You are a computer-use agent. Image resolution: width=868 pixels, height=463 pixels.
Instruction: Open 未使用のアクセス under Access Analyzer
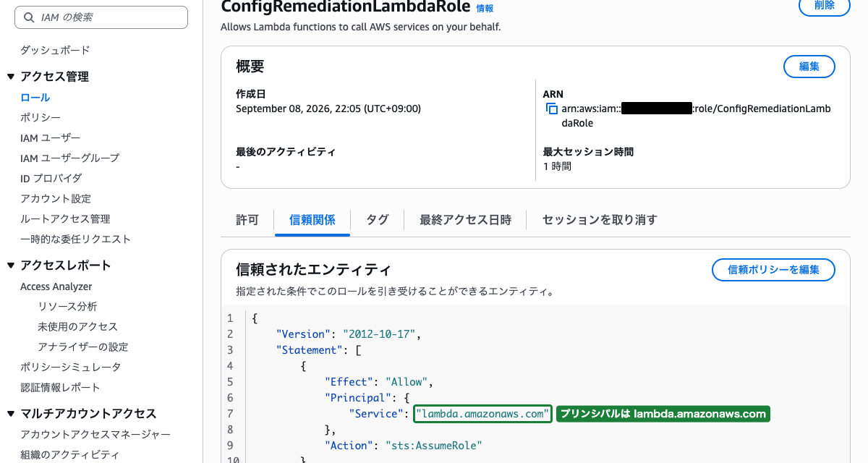[77, 327]
